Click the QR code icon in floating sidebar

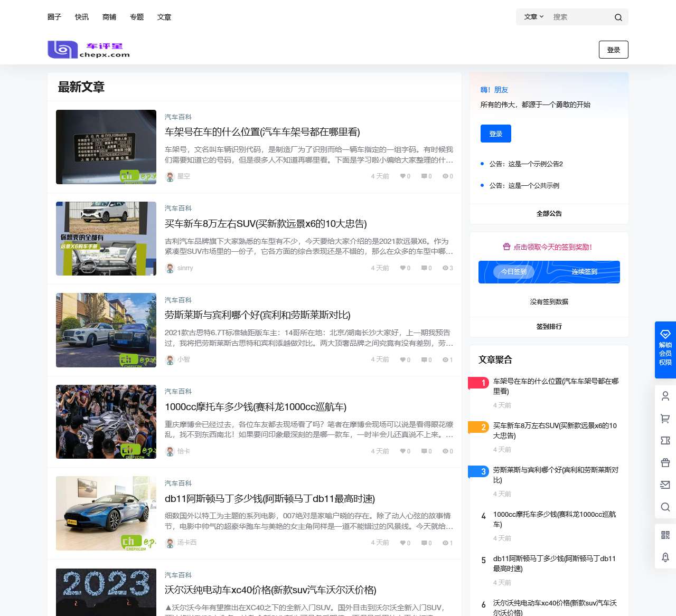click(x=665, y=535)
